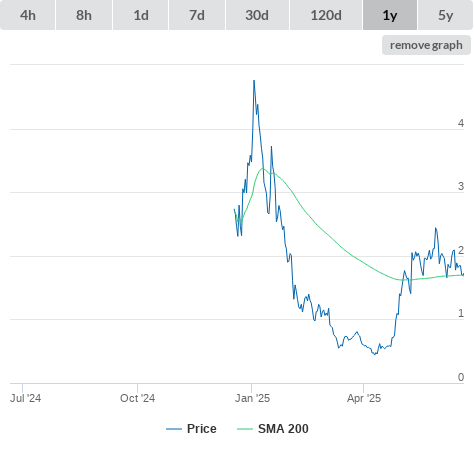
Task: Switch to the 7d time range
Action: (x=197, y=15)
